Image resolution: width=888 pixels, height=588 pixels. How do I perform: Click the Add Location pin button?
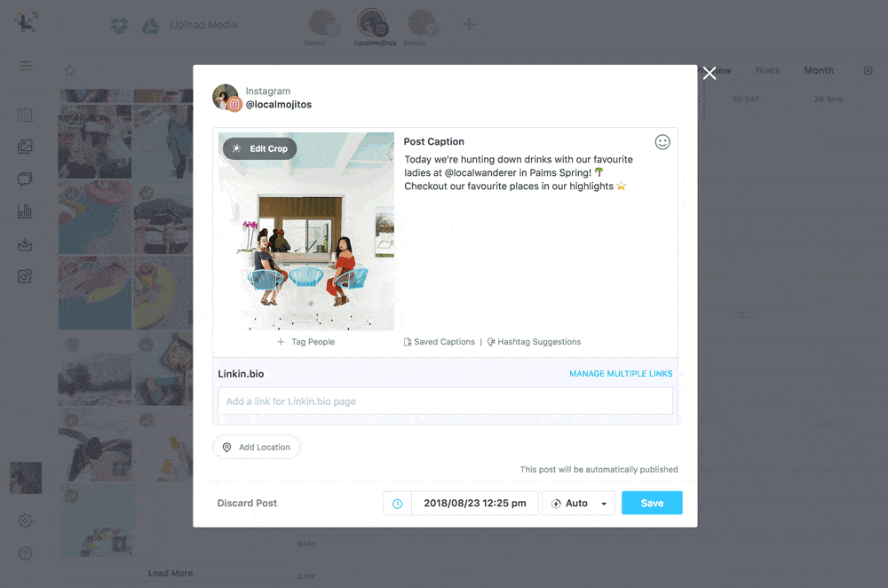256,447
